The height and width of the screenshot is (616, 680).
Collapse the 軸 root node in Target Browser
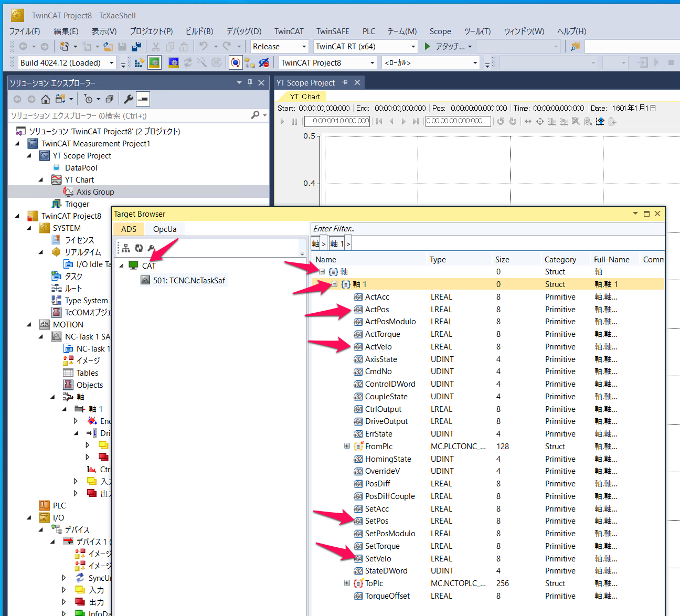pos(322,271)
